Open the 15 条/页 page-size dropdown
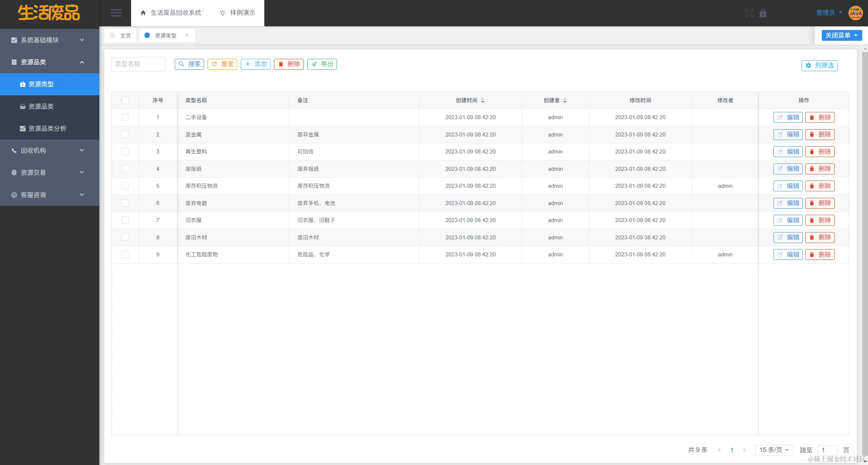This screenshot has width=868, height=465. click(x=774, y=450)
